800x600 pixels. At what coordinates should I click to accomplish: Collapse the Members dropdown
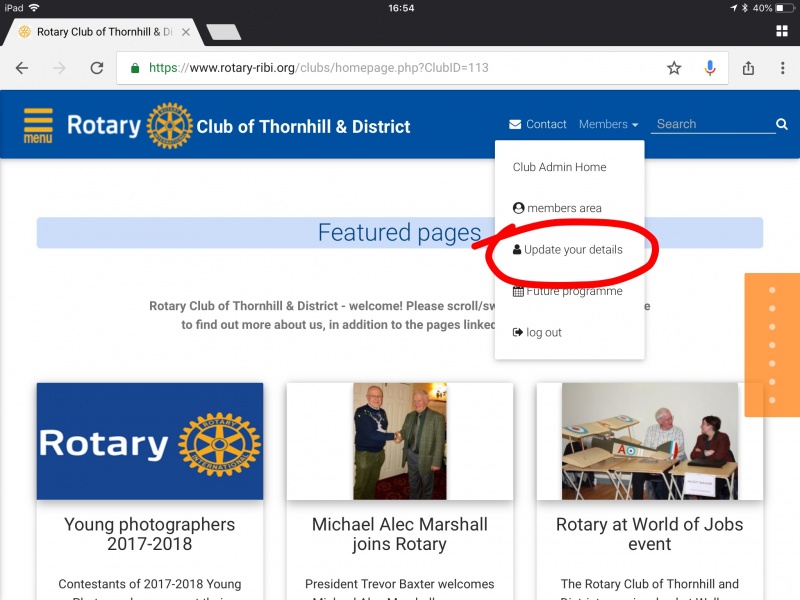coord(608,124)
